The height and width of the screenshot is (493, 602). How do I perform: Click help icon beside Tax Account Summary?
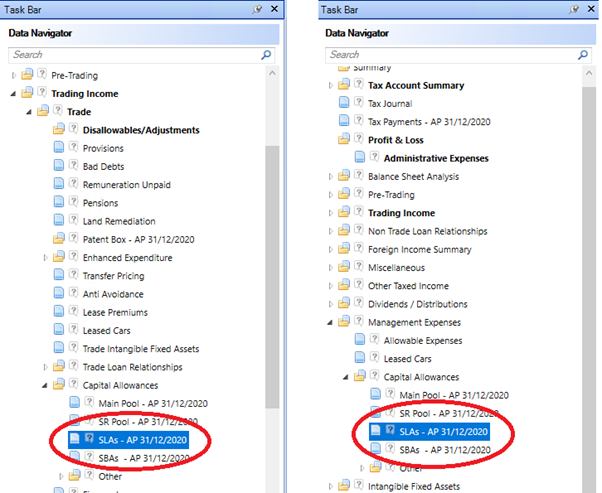[359, 84]
